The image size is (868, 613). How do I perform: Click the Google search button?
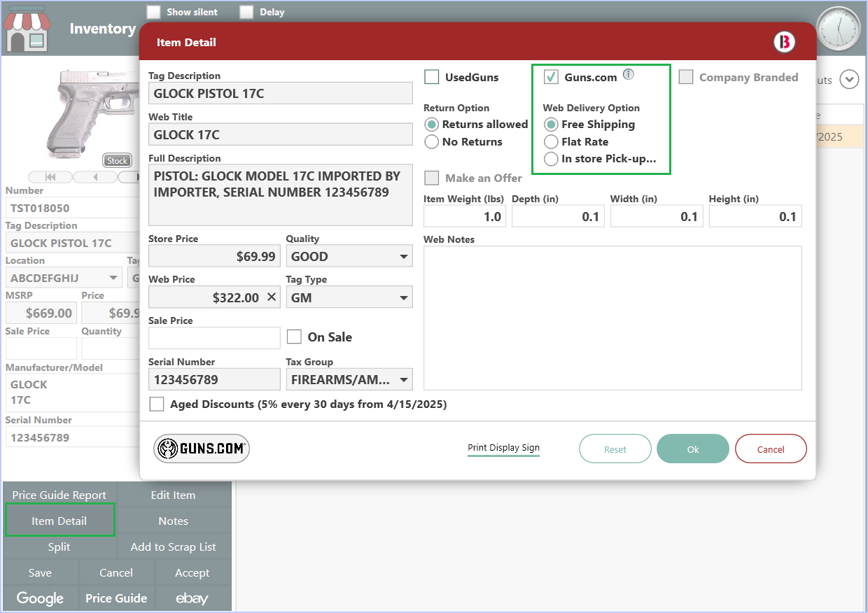pyautogui.click(x=40, y=598)
